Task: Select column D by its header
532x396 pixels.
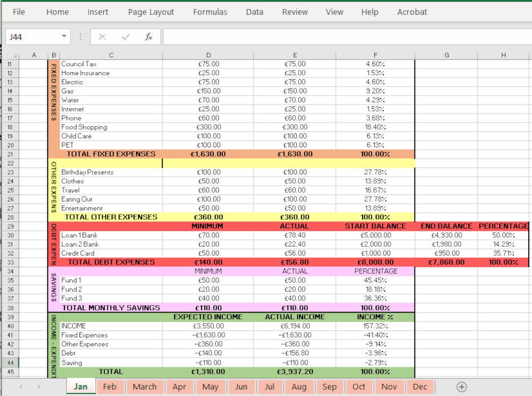Action: click(x=208, y=55)
